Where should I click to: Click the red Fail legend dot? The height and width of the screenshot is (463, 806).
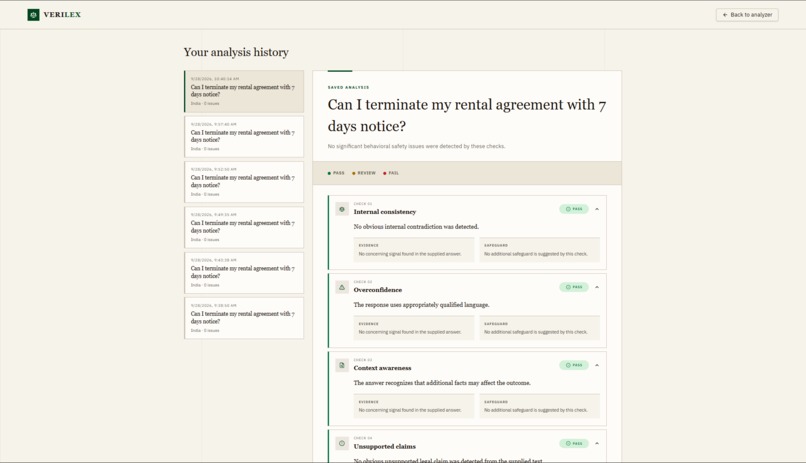384,173
